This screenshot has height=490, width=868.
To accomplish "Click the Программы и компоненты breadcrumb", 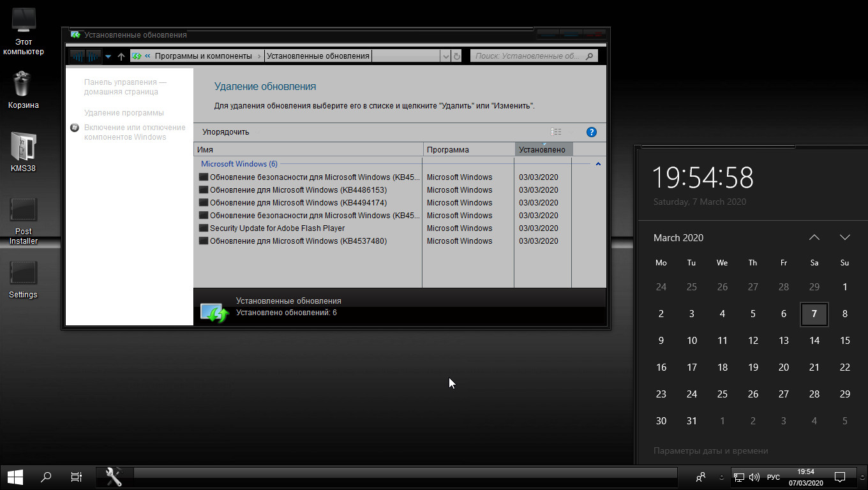I will click(x=204, y=56).
